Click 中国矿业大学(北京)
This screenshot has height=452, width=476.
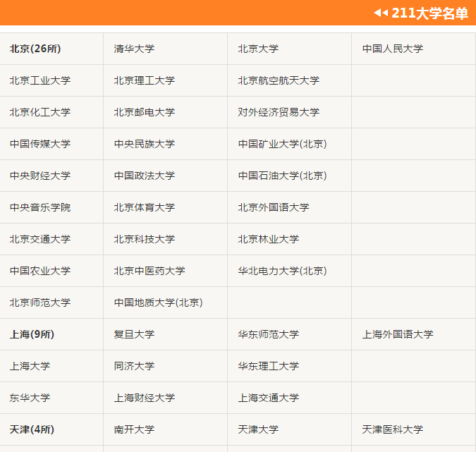(283, 144)
